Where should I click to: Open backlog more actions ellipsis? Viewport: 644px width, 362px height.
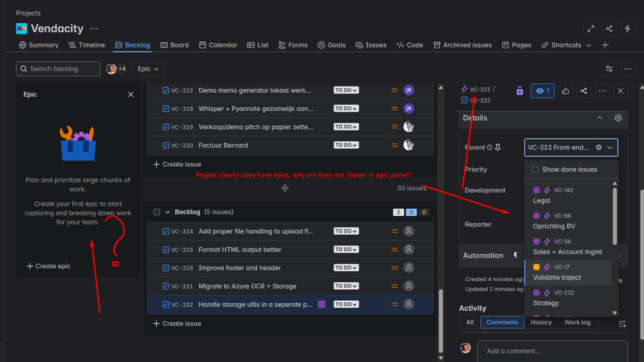pyautogui.click(x=627, y=69)
